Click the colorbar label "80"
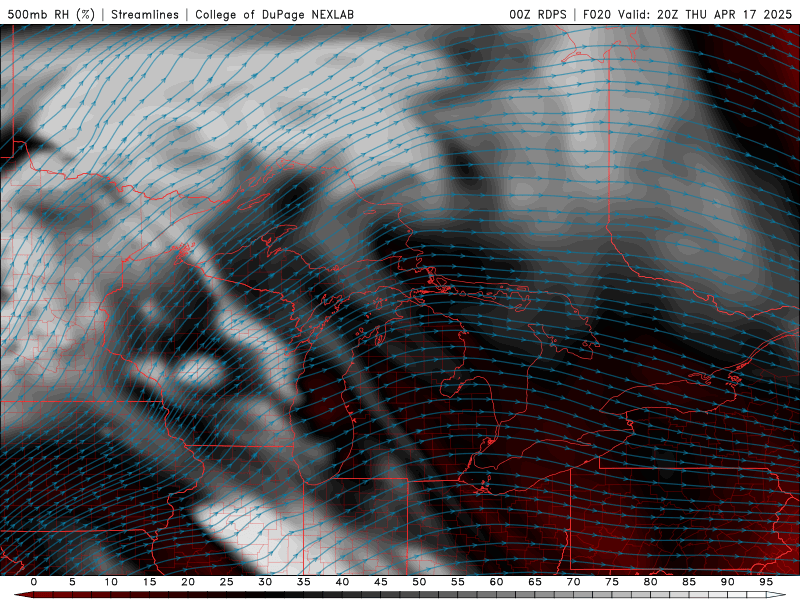The image size is (800, 600). tap(651, 582)
